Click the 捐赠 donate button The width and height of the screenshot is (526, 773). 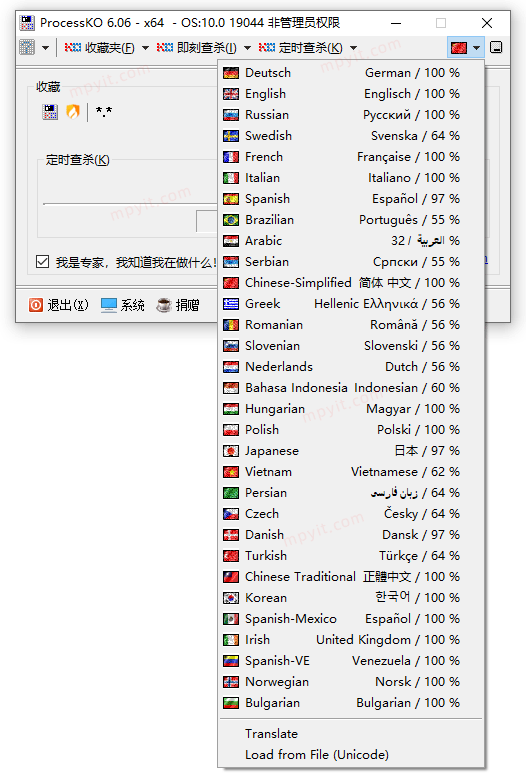pos(178,305)
